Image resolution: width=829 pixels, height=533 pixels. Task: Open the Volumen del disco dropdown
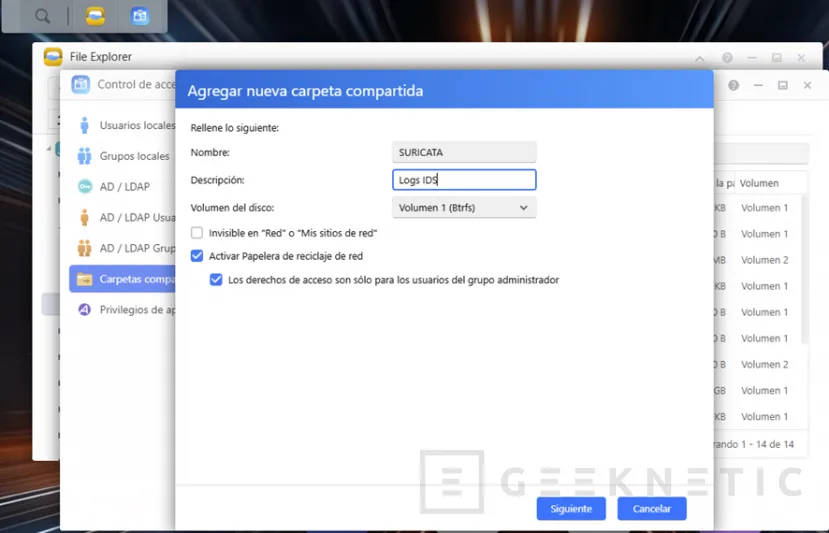pos(464,208)
